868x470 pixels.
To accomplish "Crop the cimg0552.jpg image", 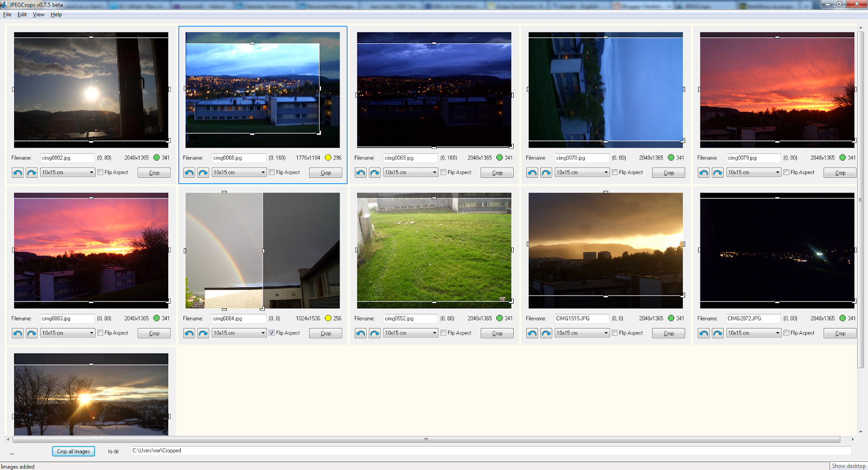I will click(x=497, y=333).
